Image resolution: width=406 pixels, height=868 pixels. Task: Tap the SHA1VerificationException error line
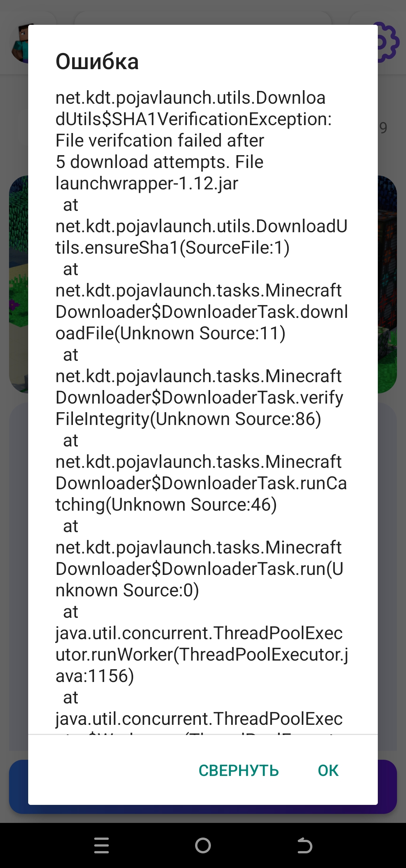194,108
